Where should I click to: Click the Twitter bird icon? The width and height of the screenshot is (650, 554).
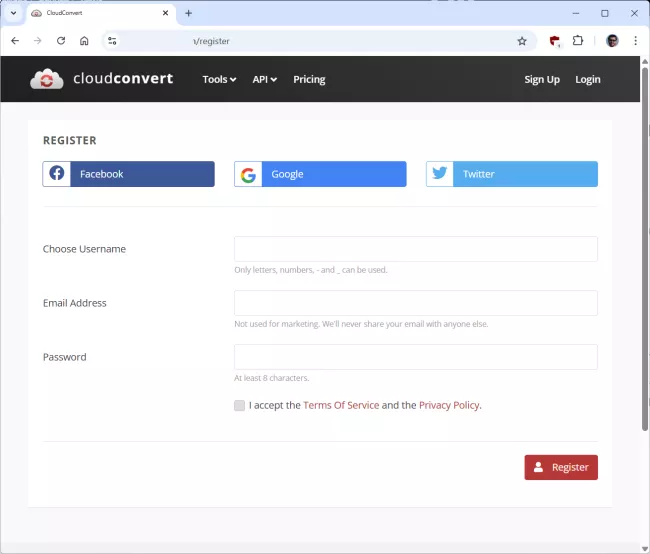[x=440, y=174]
